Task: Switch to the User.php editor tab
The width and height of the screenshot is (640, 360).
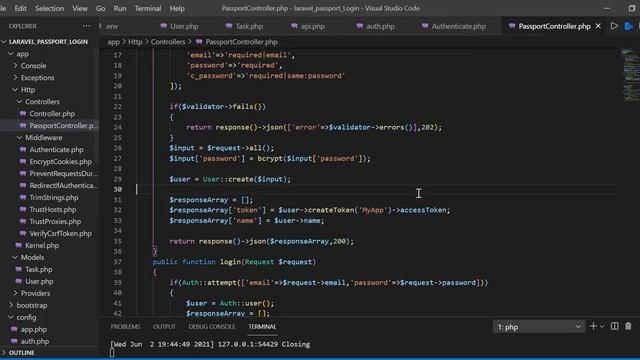Action: point(180,26)
